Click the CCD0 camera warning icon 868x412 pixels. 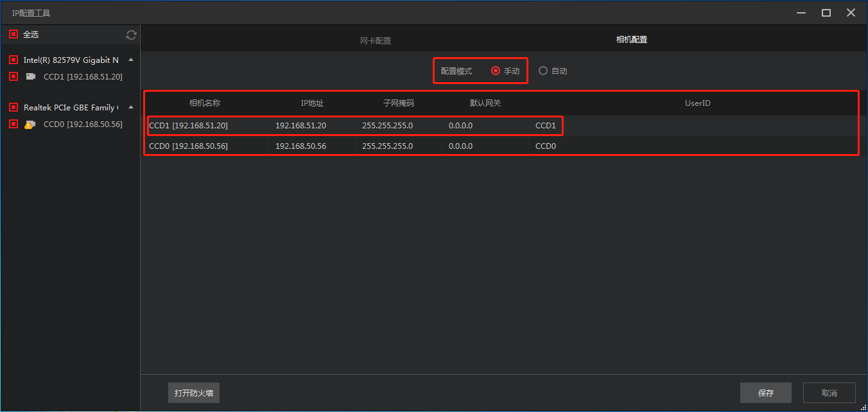click(x=30, y=124)
